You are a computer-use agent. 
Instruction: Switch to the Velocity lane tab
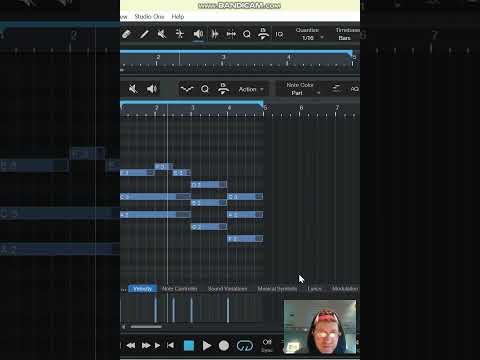coord(142,289)
